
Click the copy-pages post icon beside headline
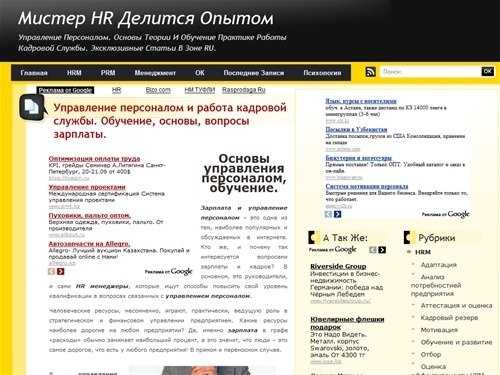(x=32, y=107)
